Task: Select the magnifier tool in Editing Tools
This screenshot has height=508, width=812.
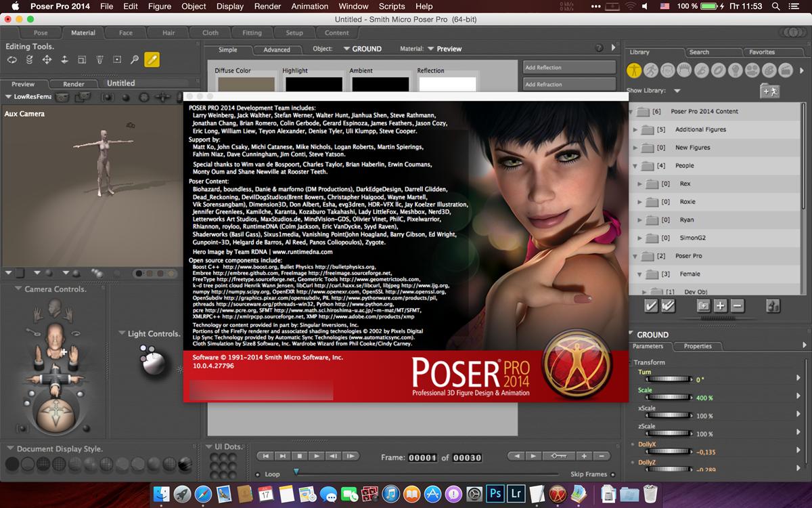Action: [x=135, y=60]
